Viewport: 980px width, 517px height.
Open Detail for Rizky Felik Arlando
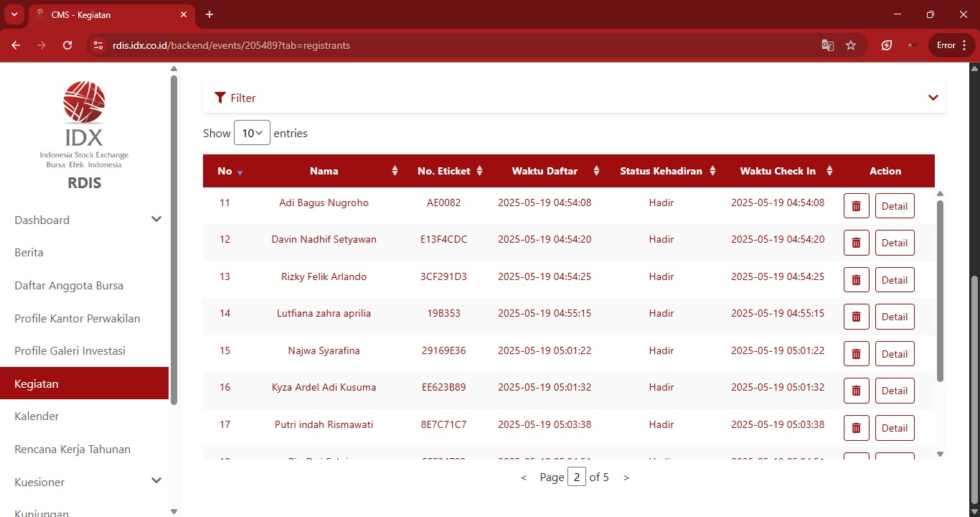(x=895, y=280)
